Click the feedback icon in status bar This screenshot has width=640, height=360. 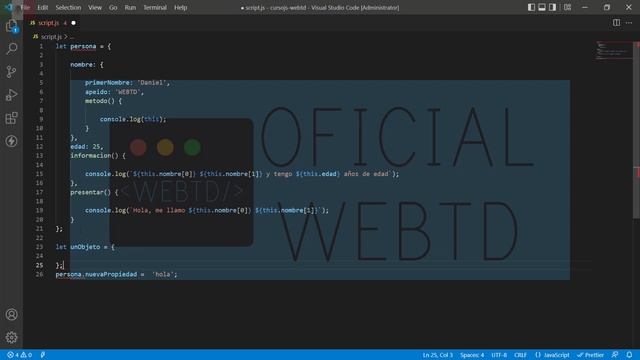(615, 355)
